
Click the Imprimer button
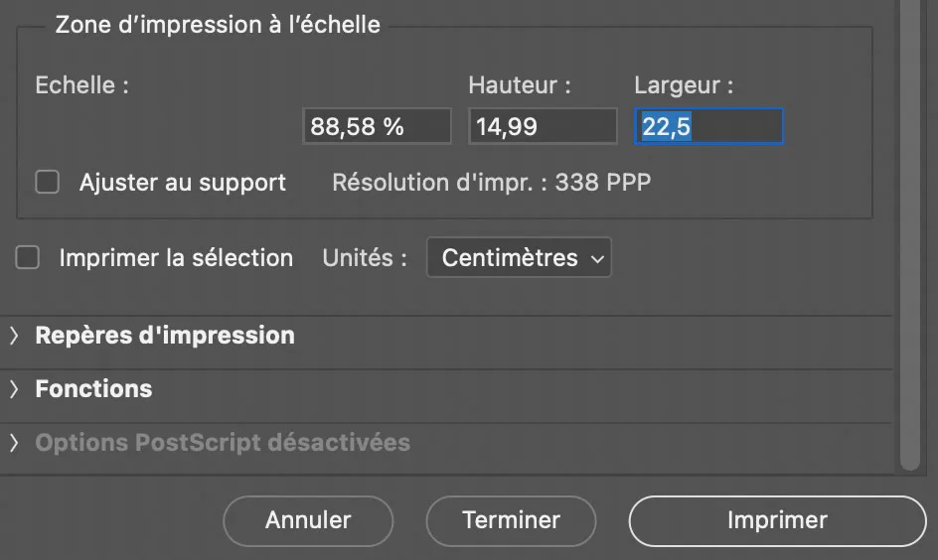click(777, 520)
